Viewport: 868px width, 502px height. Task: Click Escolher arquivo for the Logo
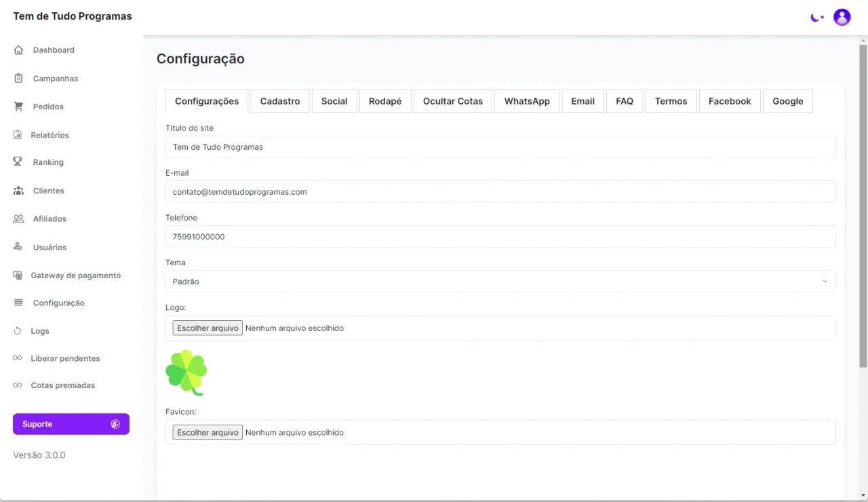[208, 328]
